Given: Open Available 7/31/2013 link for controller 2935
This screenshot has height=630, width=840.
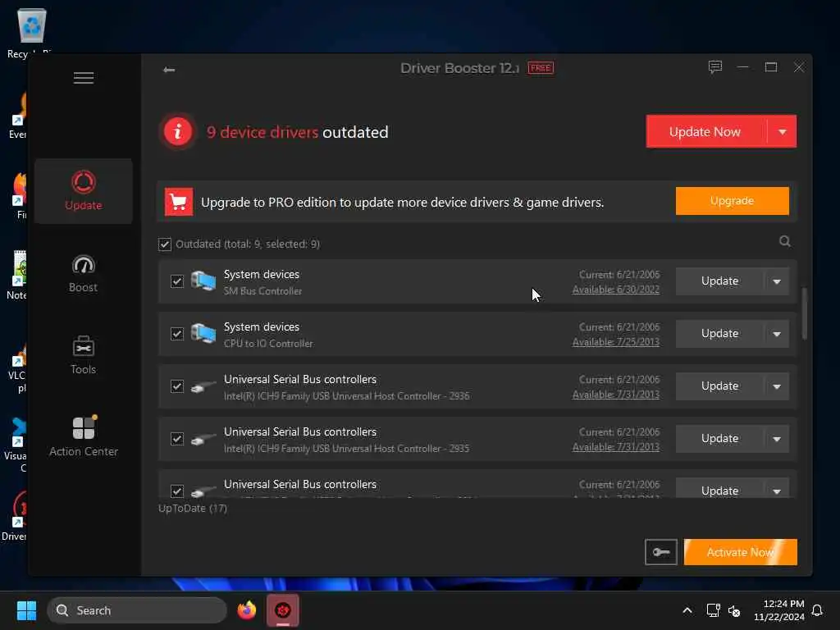Looking at the screenshot, I should (x=615, y=447).
